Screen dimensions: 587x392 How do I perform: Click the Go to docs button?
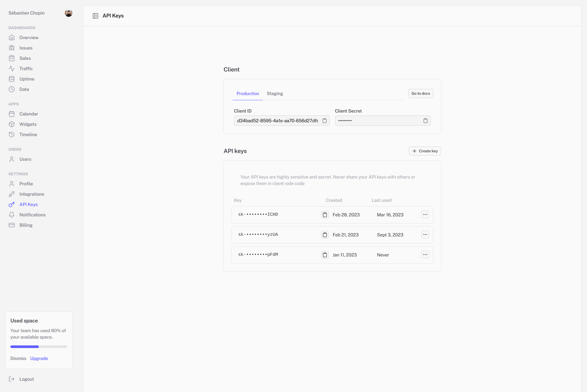(x=420, y=93)
